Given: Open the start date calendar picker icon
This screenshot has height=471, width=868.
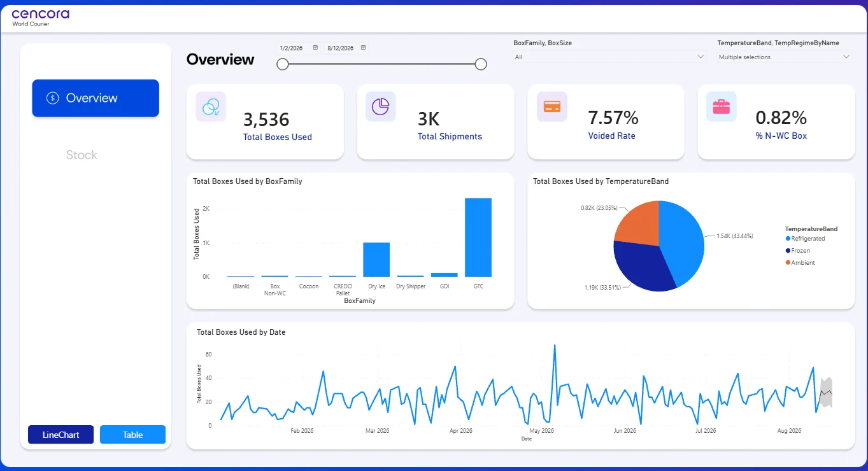Looking at the screenshot, I should [x=315, y=48].
